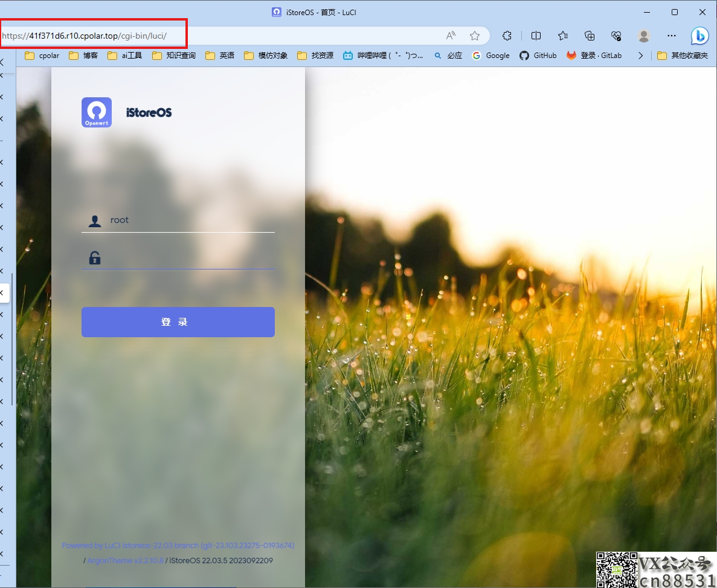Open the Google bookmark
This screenshot has width=717, height=588.
tap(490, 56)
